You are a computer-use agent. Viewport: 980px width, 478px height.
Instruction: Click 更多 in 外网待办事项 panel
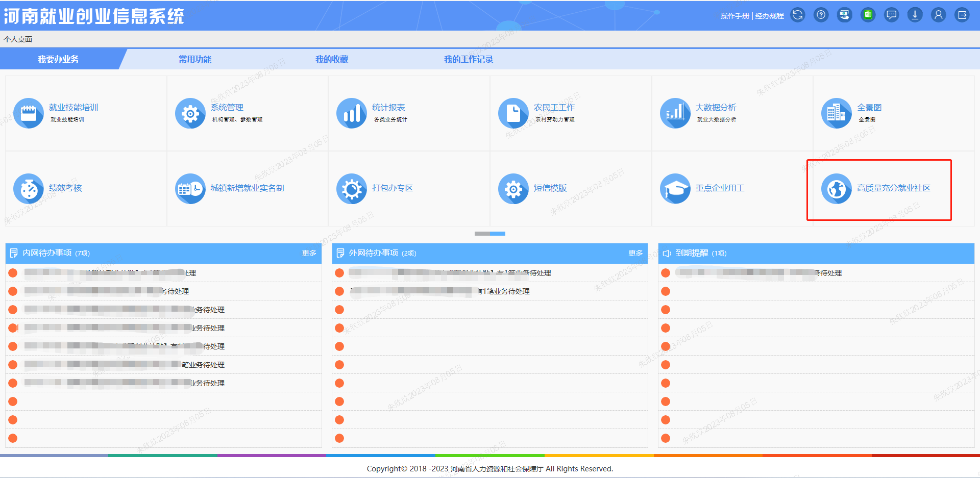click(x=635, y=253)
